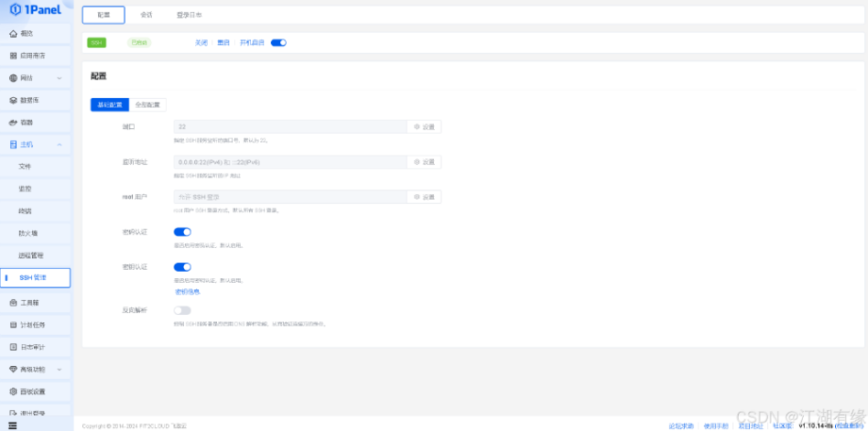Open 数据库 via its stacked layers icon
Screen dimensions: 868x431
coord(13,100)
